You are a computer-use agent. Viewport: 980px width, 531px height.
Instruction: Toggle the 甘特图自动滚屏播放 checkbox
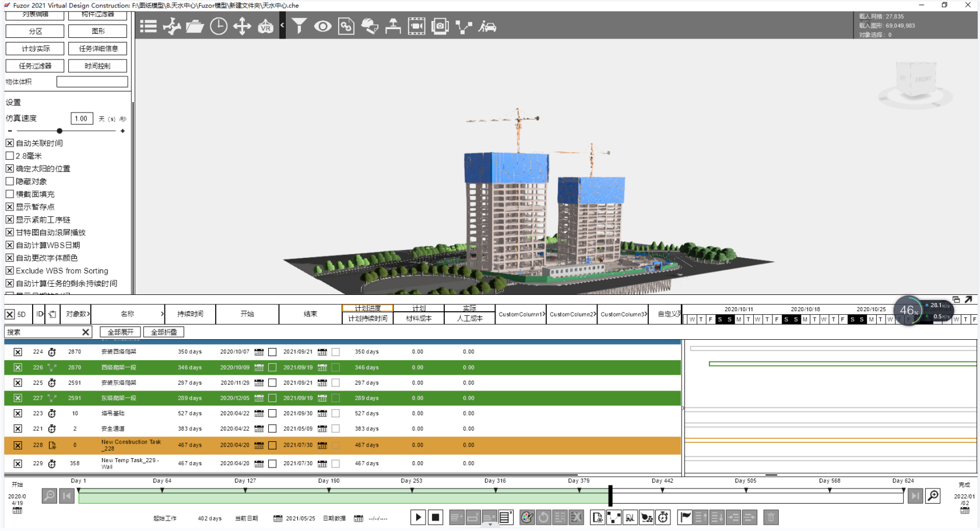[x=10, y=233]
